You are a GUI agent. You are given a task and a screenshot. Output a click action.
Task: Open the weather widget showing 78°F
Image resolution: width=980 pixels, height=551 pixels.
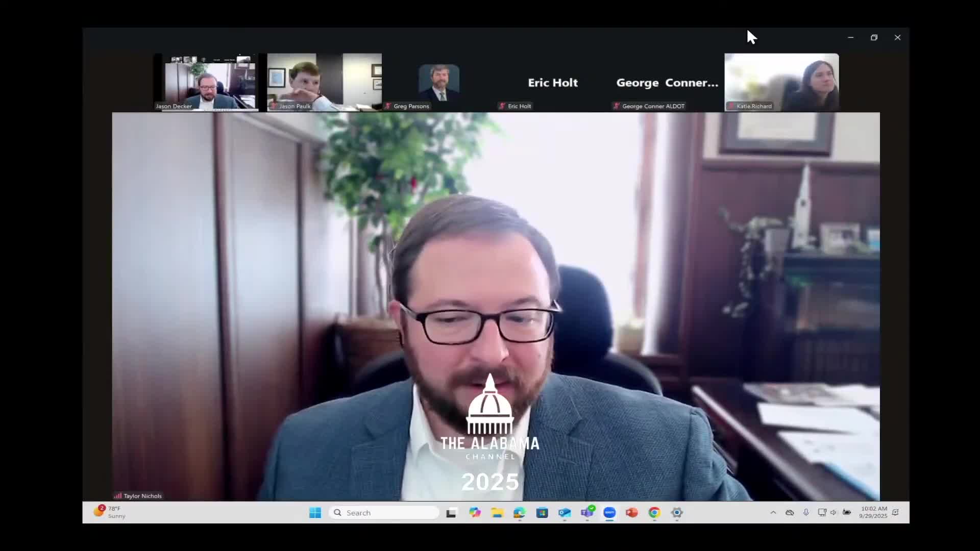click(110, 512)
